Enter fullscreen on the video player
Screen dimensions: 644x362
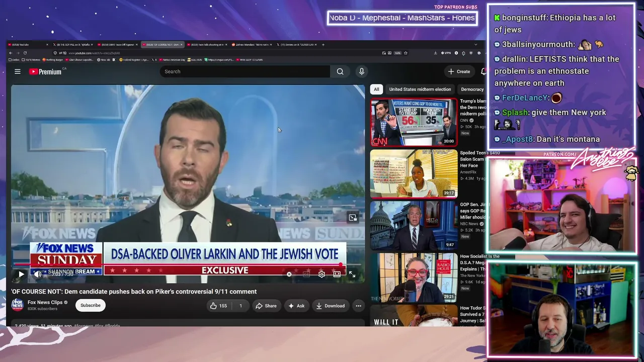tap(352, 274)
